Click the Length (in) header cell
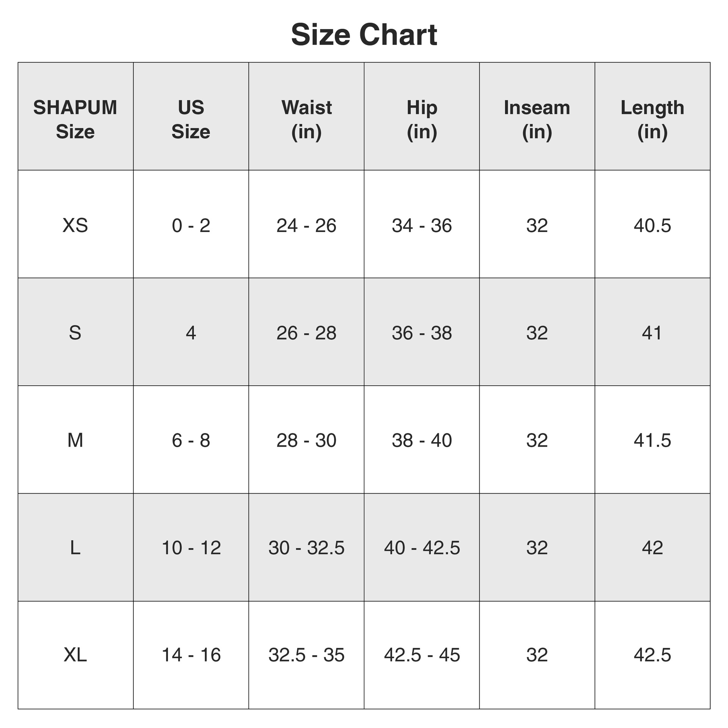The height and width of the screenshot is (728, 728). pos(653,116)
